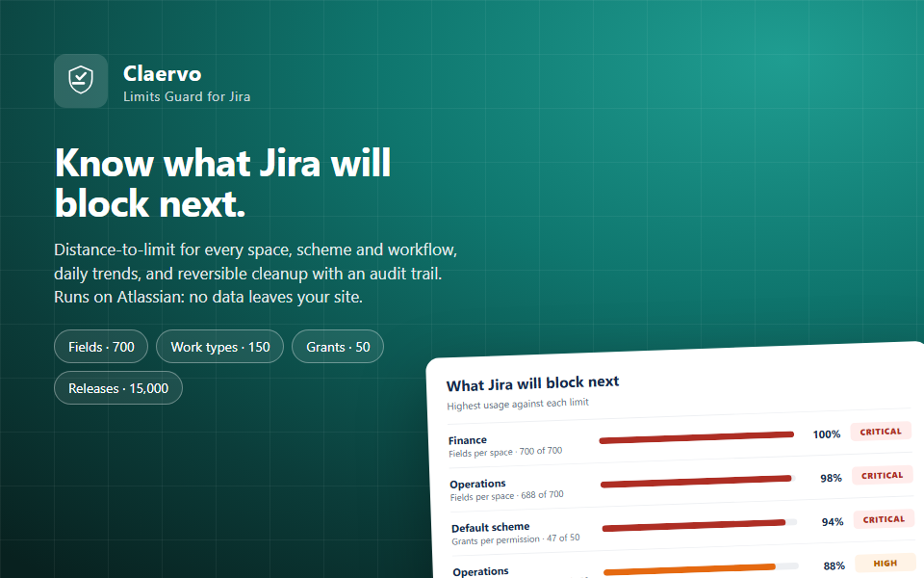Click the Finance 100% usage bar

click(x=697, y=437)
